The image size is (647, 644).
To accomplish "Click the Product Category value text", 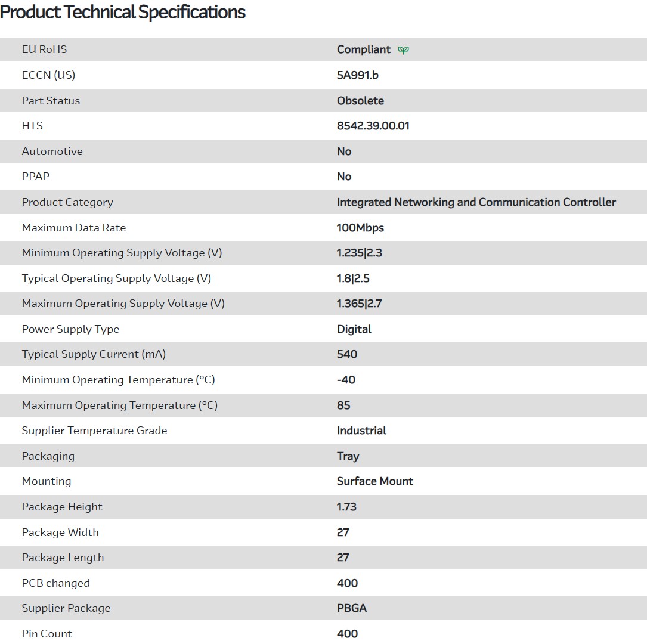I will [476, 202].
